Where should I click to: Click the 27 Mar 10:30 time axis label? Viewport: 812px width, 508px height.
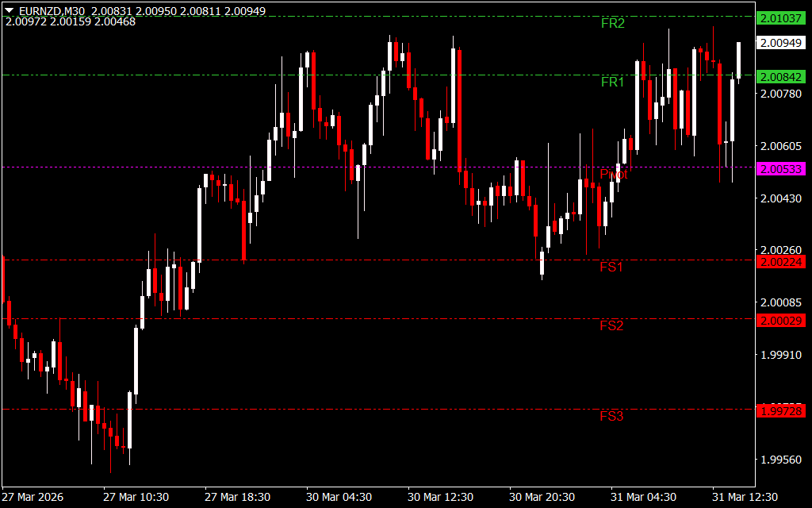point(136,497)
